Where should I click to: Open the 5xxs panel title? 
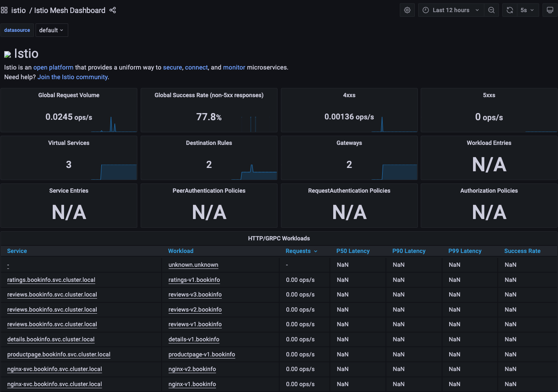click(489, 95)
